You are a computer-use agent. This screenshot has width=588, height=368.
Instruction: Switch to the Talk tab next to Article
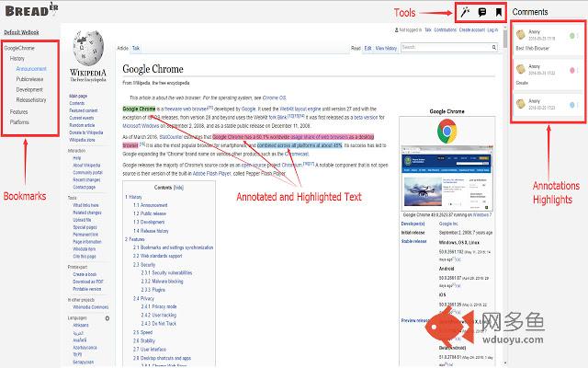pyautogui.click(x=136, y=48)
